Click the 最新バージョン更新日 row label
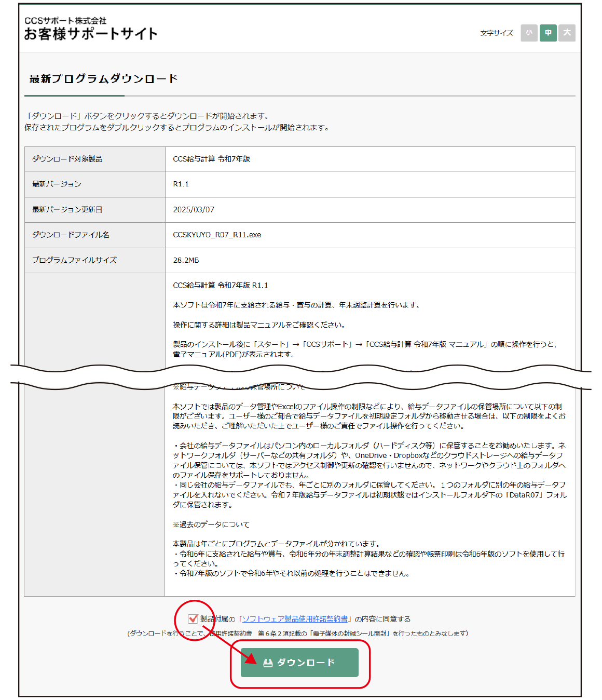The width and height of the screenshot is (602, 700). tap(67, 209)
